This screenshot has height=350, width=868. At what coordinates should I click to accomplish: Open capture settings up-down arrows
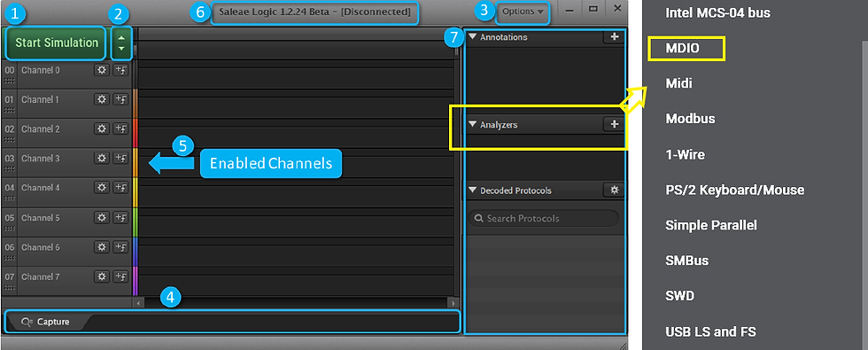click(x=121, y=43)
